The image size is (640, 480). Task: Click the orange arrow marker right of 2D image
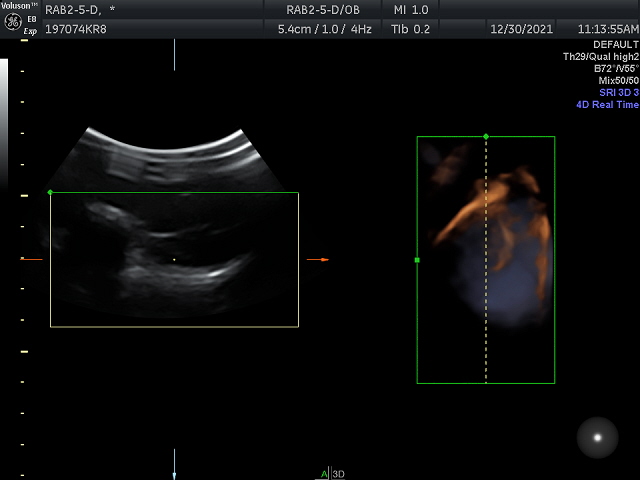pyautogui.click(x=323, y=260)
